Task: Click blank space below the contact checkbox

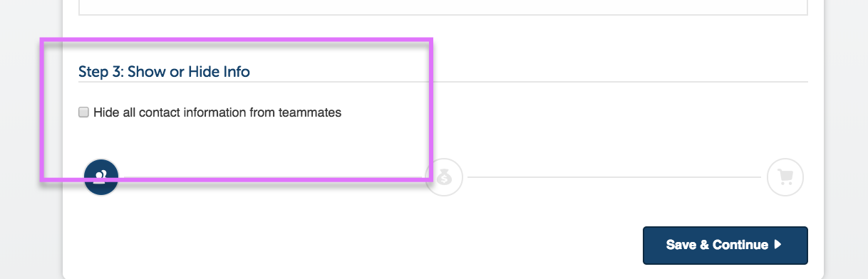Action: coord(249,139)
